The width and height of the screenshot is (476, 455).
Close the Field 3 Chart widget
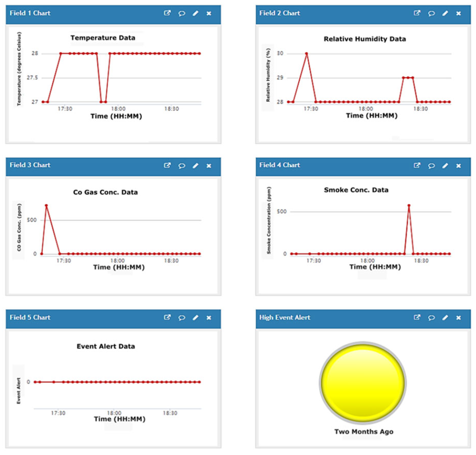209,166
